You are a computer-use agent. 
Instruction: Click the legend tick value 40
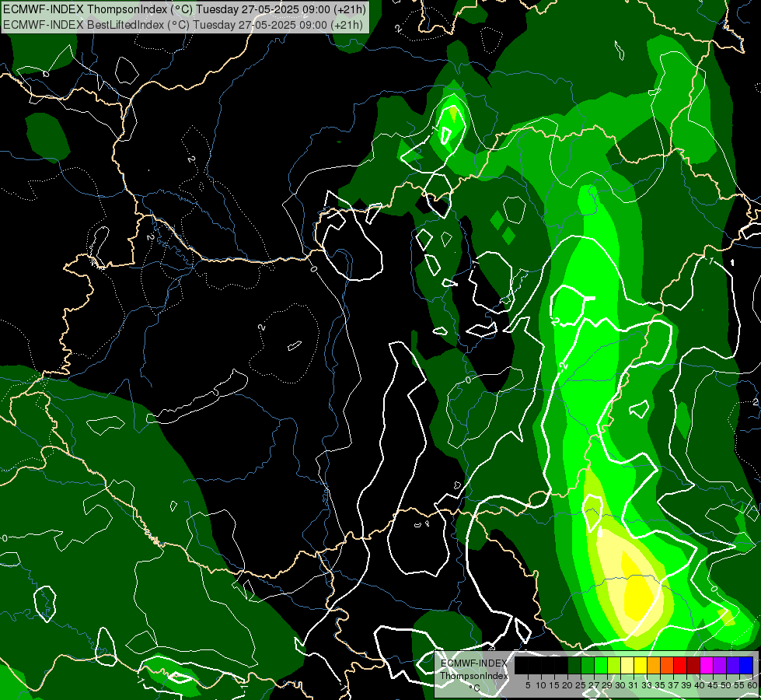tap(700, 685)
